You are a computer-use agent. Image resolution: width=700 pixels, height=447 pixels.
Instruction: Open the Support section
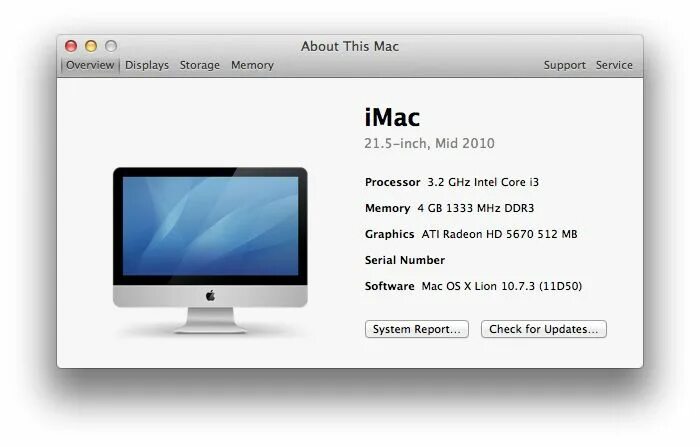point(564,65)
